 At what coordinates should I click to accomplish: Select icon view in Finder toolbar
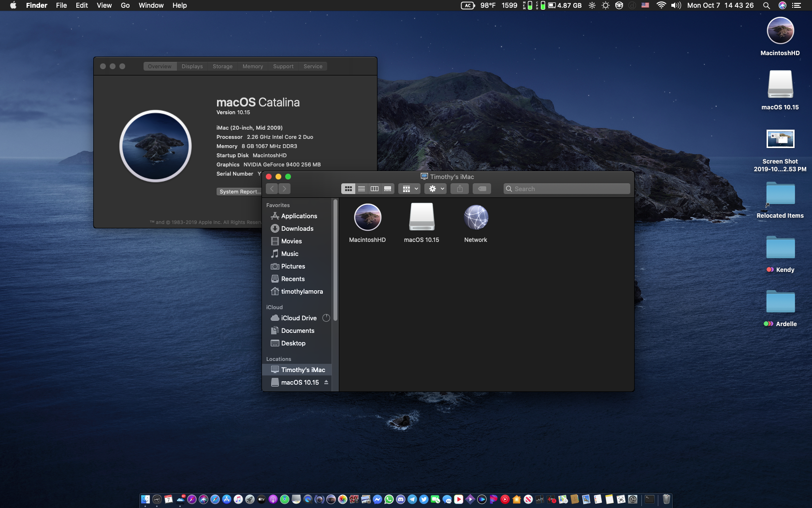click(x=348, y=189)
